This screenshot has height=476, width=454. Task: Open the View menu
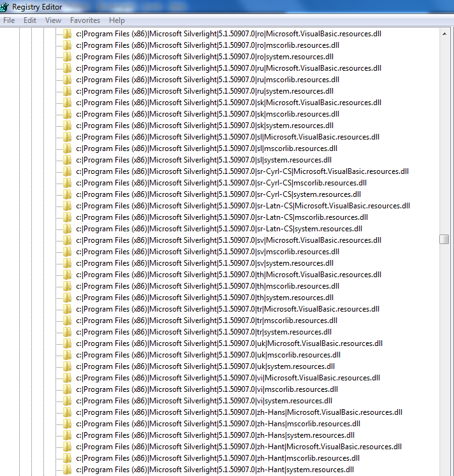(x=53, y=20)
